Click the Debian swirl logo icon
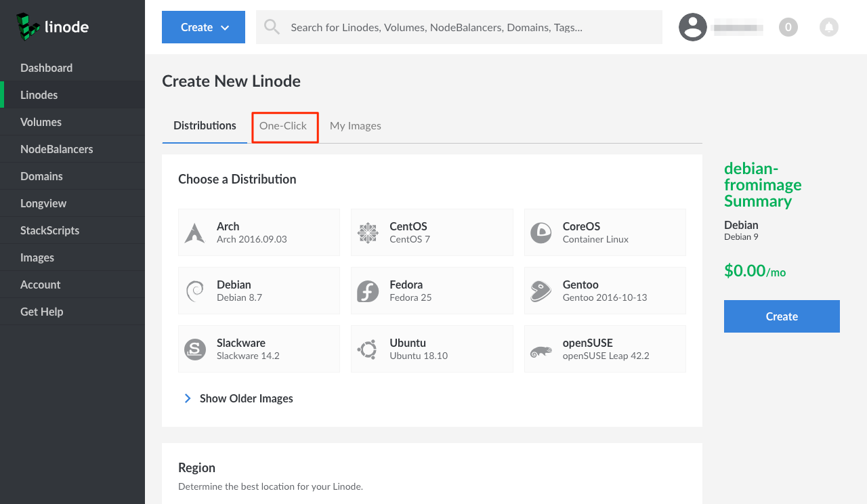 pyautogui.click(x=195, y=291)
